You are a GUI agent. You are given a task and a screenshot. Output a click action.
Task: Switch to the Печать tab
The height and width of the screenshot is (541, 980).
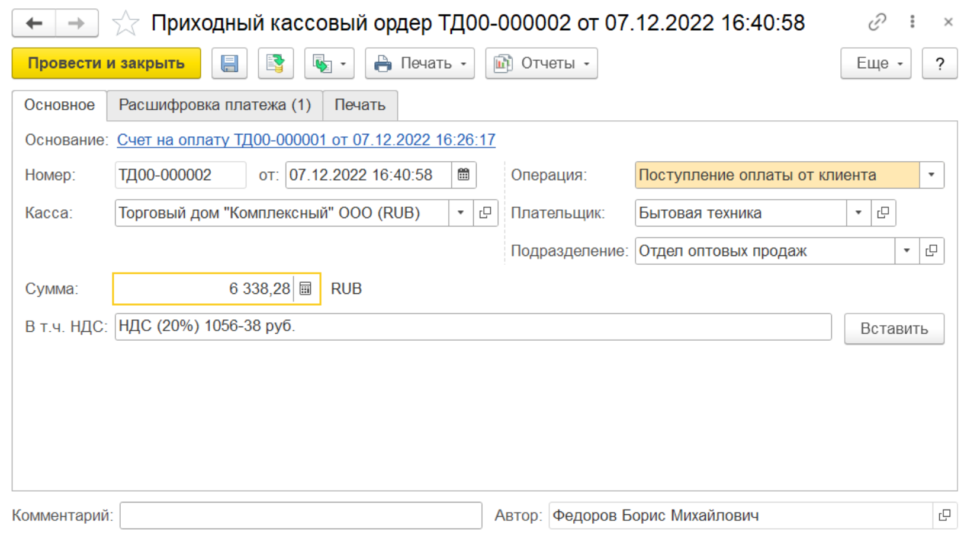point(359,105)
